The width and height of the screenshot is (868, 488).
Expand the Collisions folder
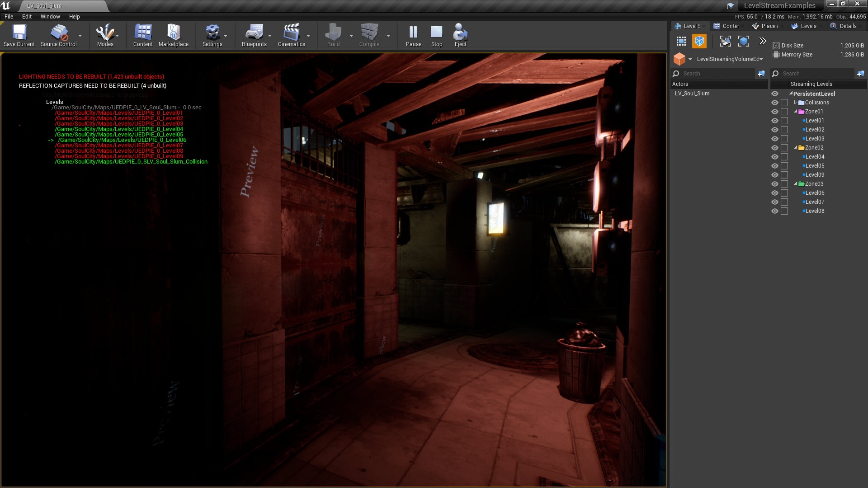click(795, 102)
